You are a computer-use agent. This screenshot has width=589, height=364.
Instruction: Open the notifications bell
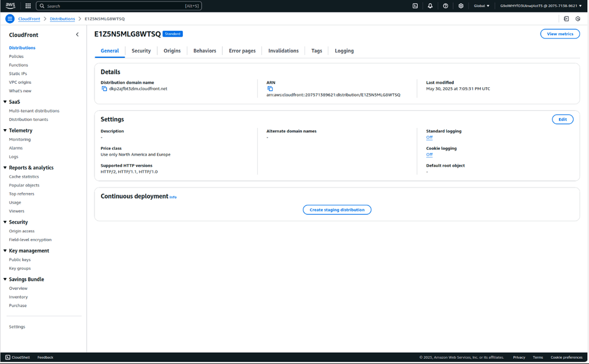[430, 6]
